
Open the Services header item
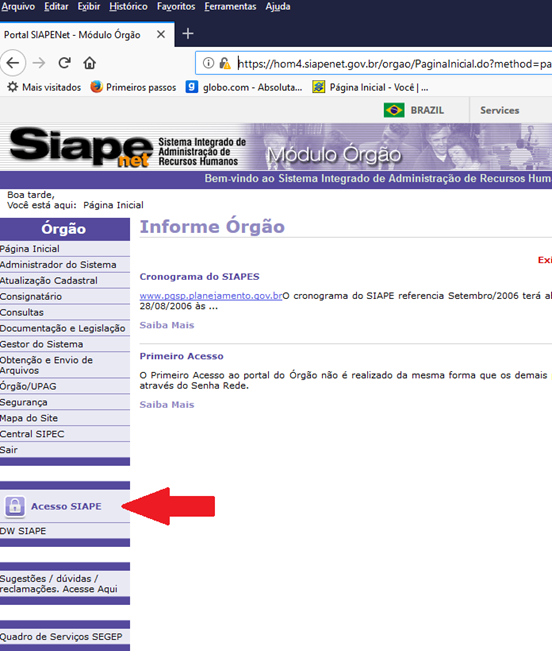(500, 110)
